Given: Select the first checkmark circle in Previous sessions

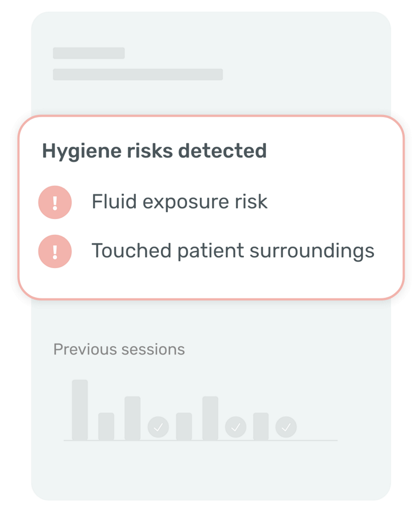Looking at the screenshot, I should (x=158, y=427).
